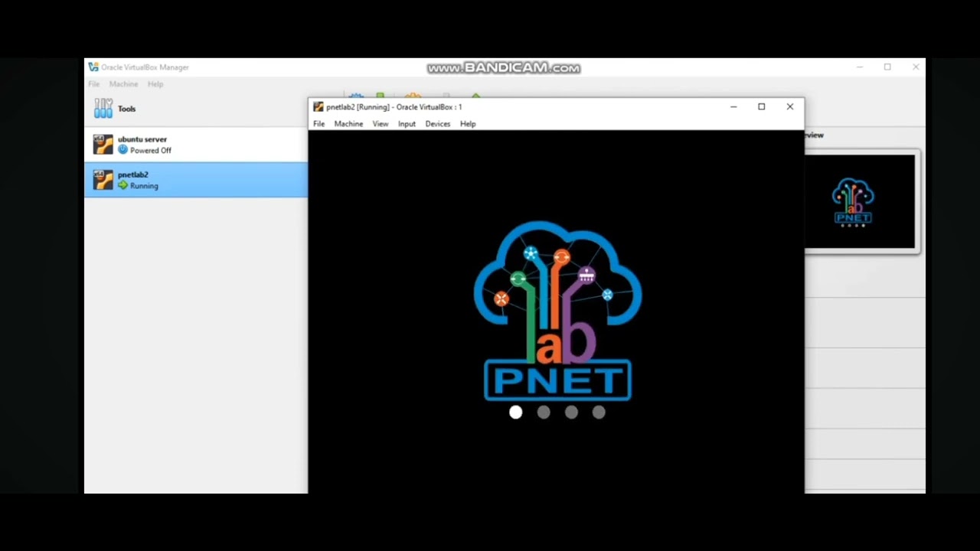Click VirtualBox icon in VM window title bar
The width and height of the screenshot is (980, 551).
click(x=318, y=107)
